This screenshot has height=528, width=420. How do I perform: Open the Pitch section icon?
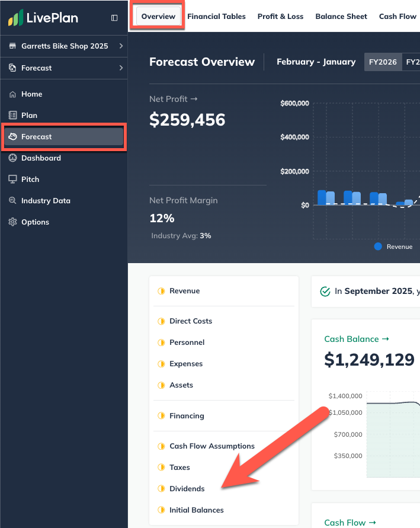[x=13, y=179]
